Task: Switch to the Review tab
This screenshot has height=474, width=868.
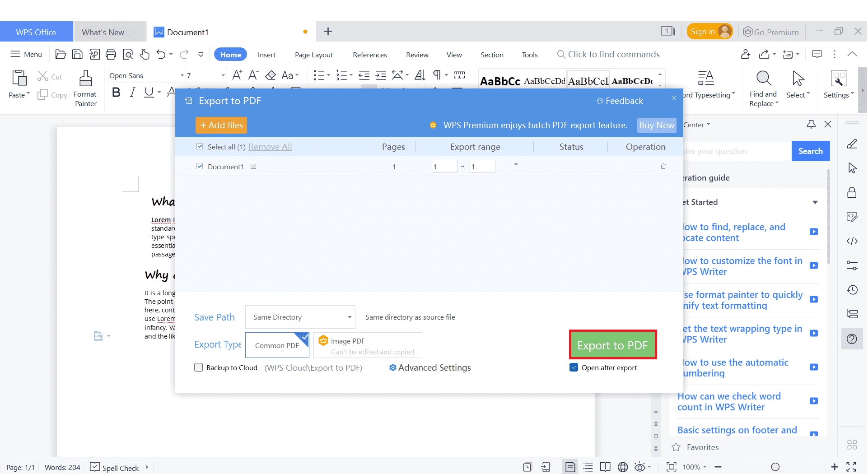Action: click(417, 55)
